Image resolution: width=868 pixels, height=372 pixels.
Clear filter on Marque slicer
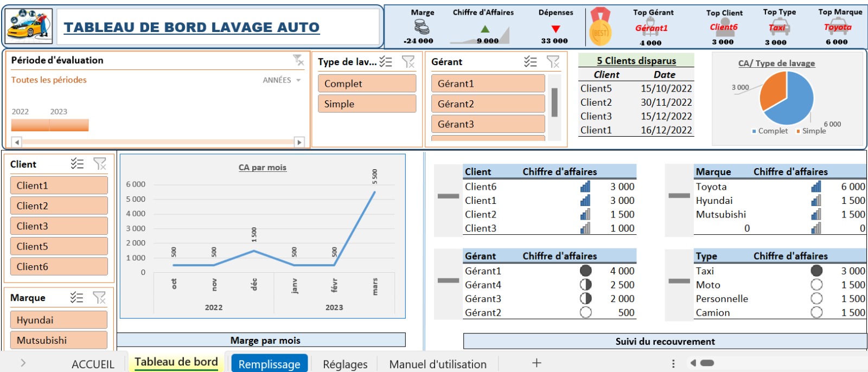99,297
